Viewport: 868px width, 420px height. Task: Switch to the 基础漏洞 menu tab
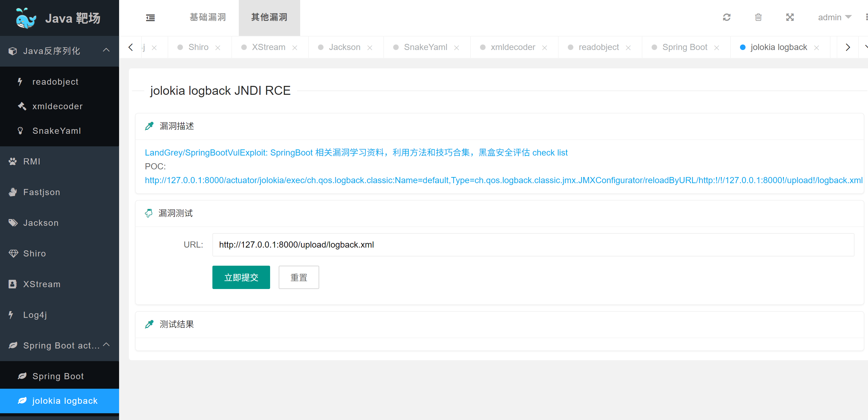tap(207, 17)
